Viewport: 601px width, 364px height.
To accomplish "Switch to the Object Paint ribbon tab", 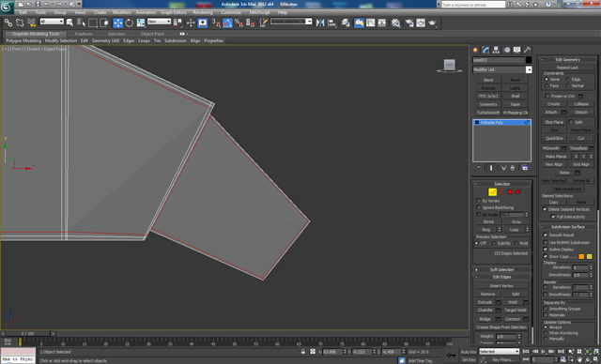I will pos(152,34).
